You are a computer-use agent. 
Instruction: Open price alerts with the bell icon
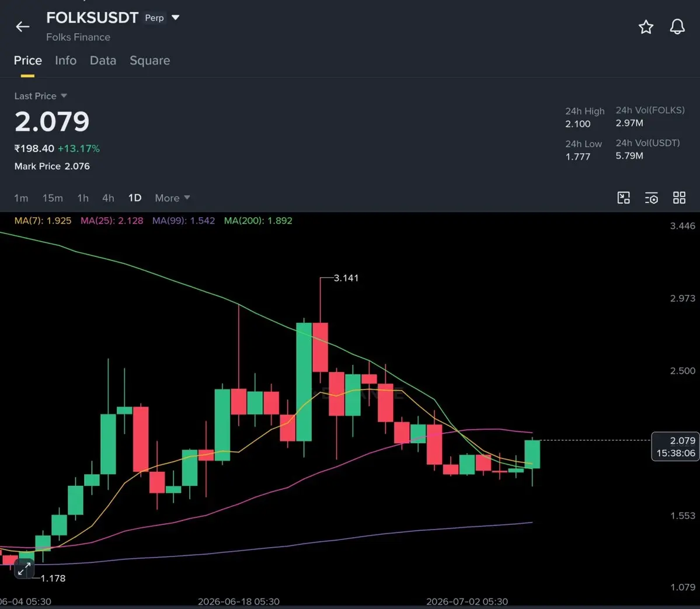677,27
